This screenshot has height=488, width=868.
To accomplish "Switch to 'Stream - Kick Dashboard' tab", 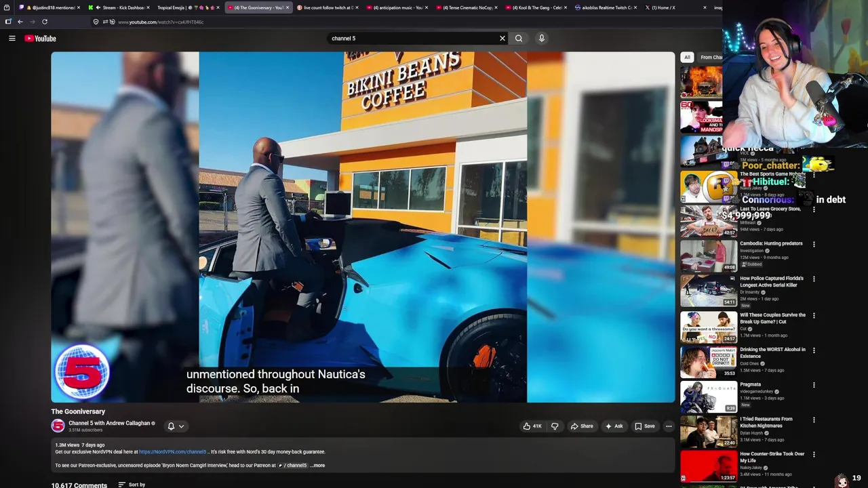I will (119, 7).
